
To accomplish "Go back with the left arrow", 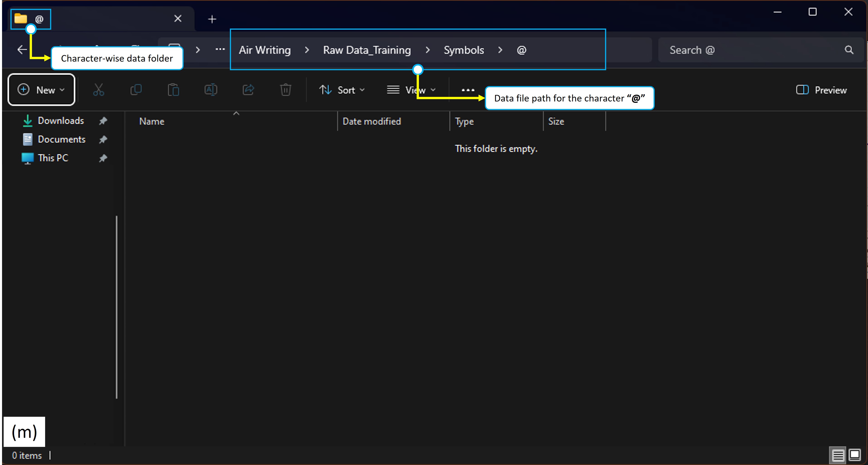I will pos(22,50).
